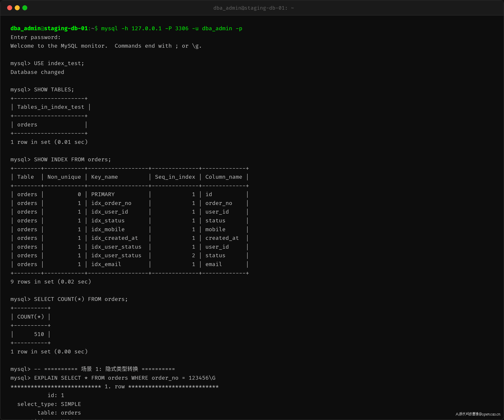504x420 pixels.
Task: Click the '1. row' separator line
Action: click(x=114, y=387)
